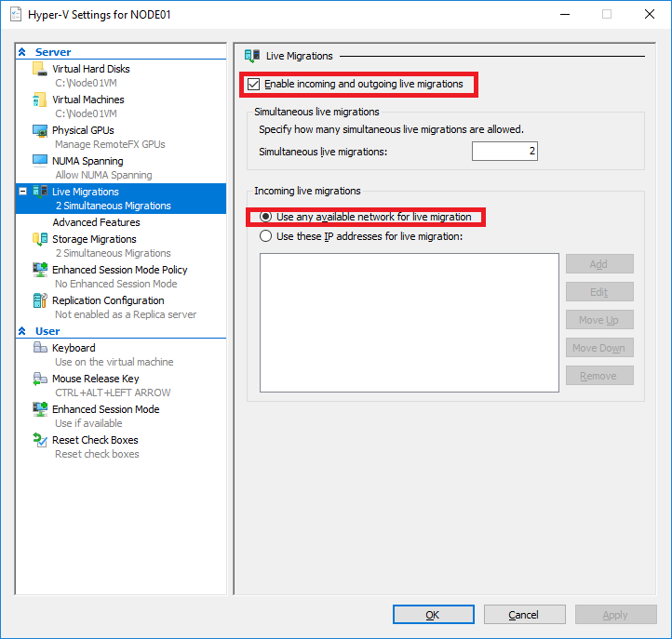The height and width of the screenshot is (639, 672).
Task: Click the Move Down button
Action: pyautogui.click(x=599, y=347)
